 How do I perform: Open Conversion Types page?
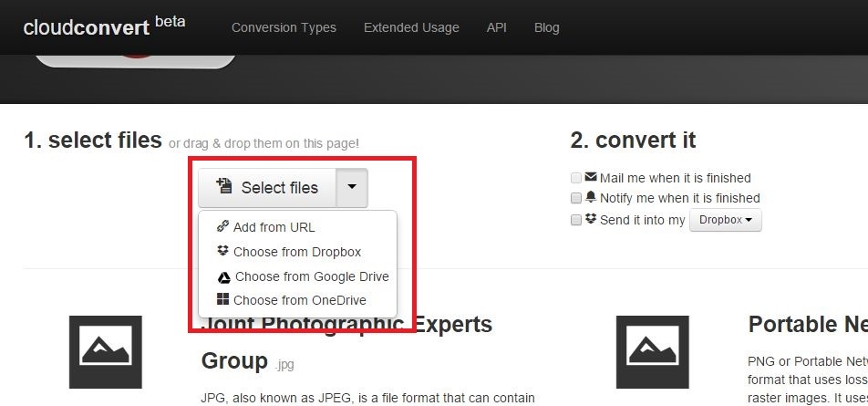(x=284, y=27)
